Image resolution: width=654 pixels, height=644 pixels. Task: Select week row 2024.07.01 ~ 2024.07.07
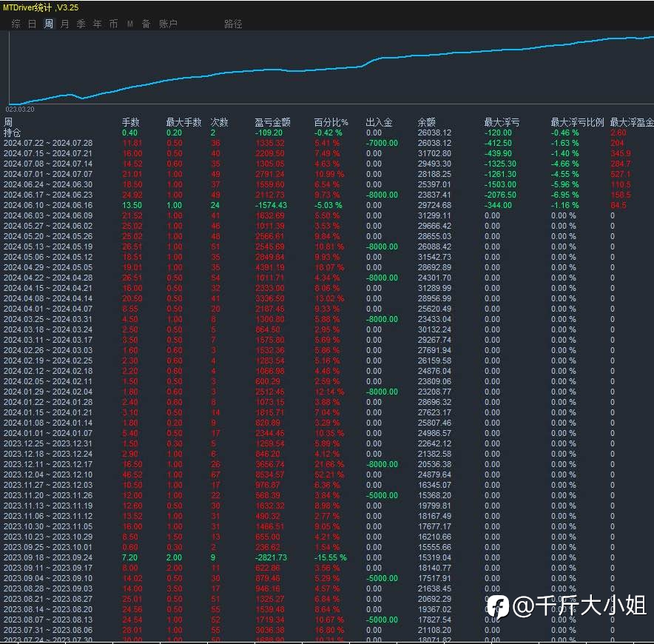pos(327,174)
